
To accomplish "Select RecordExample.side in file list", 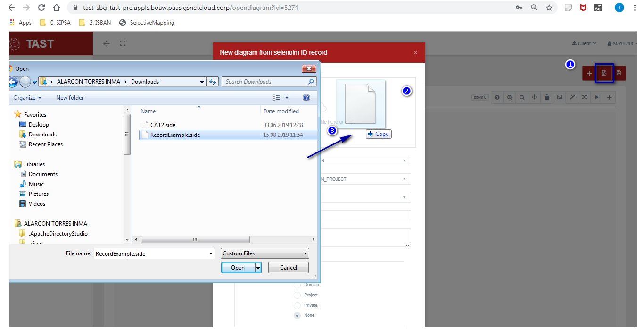I will (175, 135).
